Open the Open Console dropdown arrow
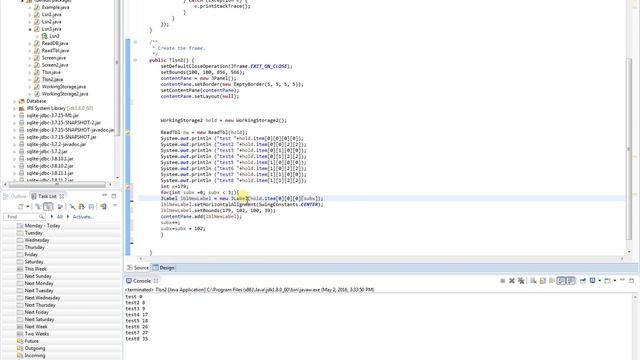 [x=615, y=281]
